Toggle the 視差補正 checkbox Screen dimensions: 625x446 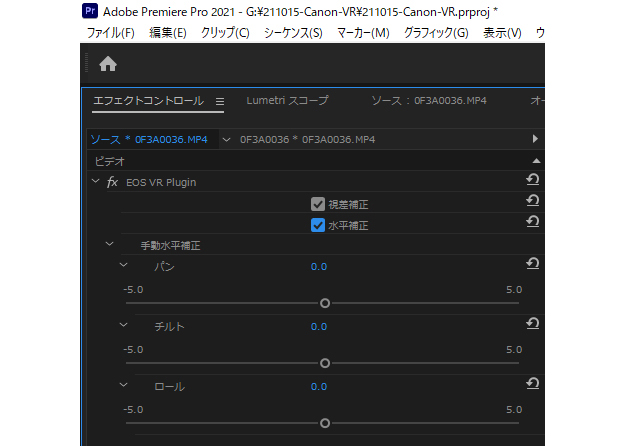click(x=318, y=204)
